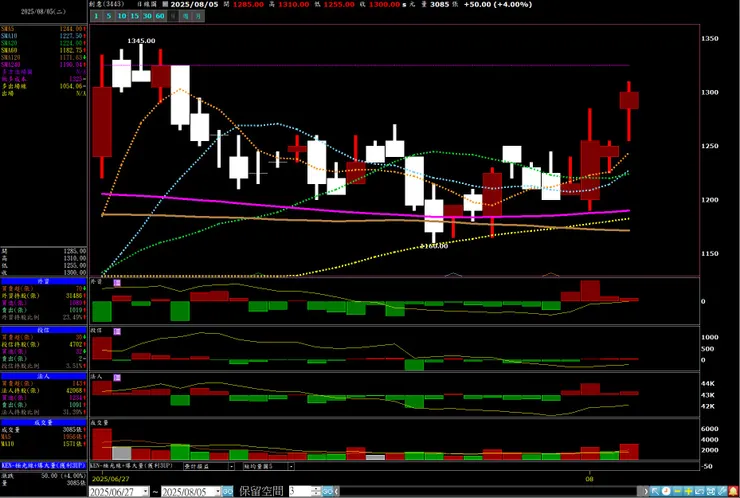Click the latest red candlestick near 1300

[629, 101]
